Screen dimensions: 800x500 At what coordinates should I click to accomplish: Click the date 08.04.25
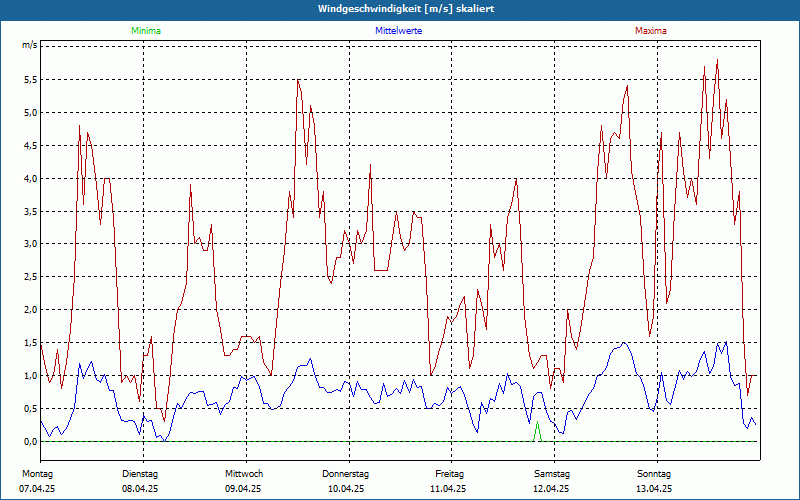coord(140,489)
